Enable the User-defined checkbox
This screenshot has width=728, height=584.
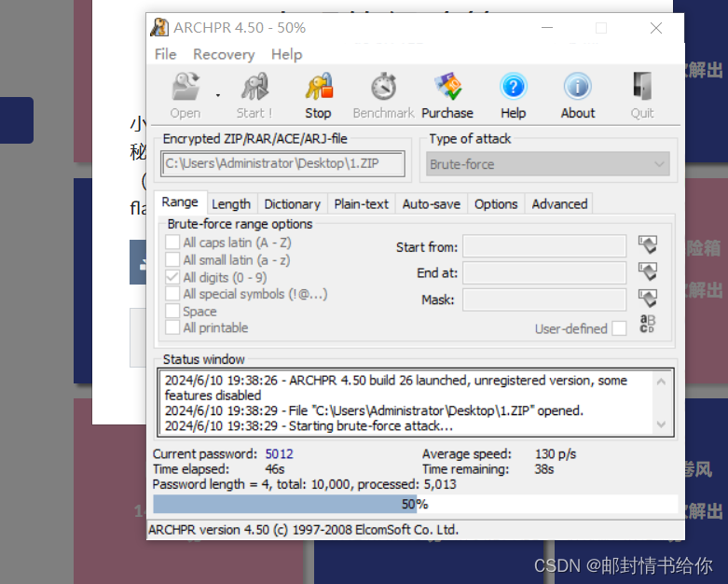pos(619,328)
